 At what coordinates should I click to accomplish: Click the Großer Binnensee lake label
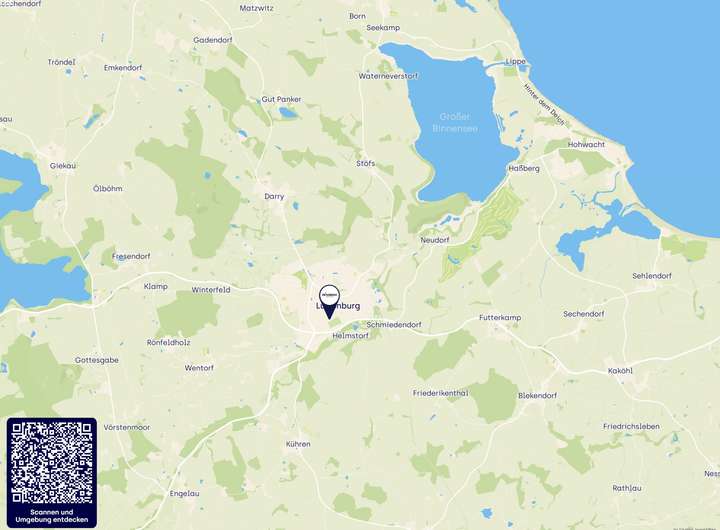pos(455,123)
